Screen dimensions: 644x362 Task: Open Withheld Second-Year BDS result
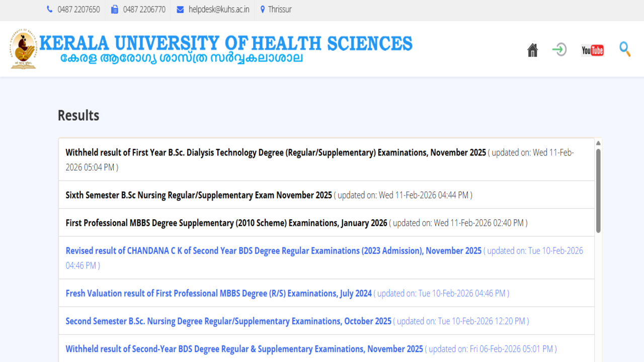pyautogui.click(x=244, y=349)
